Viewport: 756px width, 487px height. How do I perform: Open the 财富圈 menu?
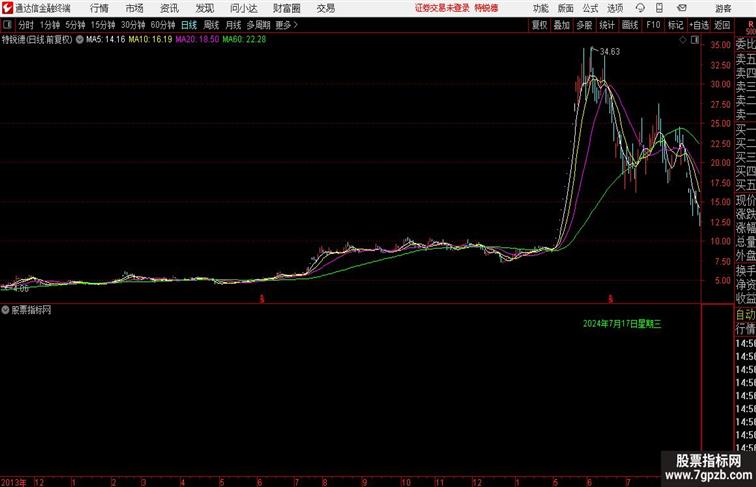(287, 8)
